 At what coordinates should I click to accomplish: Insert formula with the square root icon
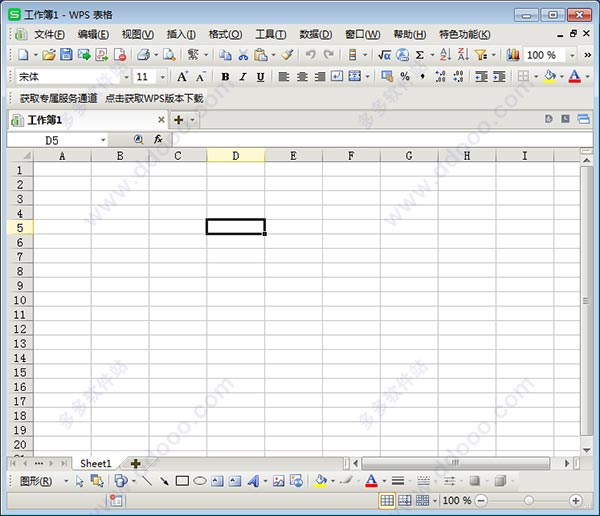click(384, 55)
